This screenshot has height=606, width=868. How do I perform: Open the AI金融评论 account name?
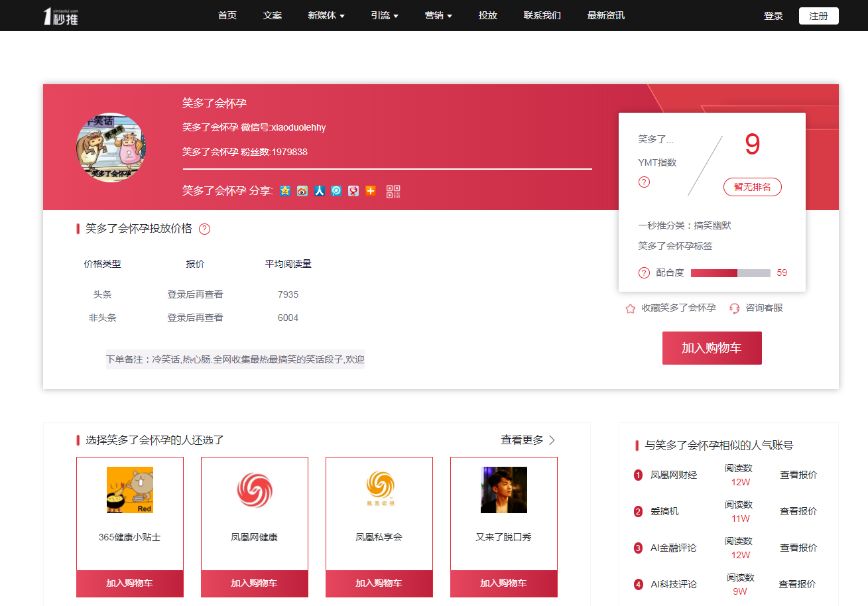[674, 548]
